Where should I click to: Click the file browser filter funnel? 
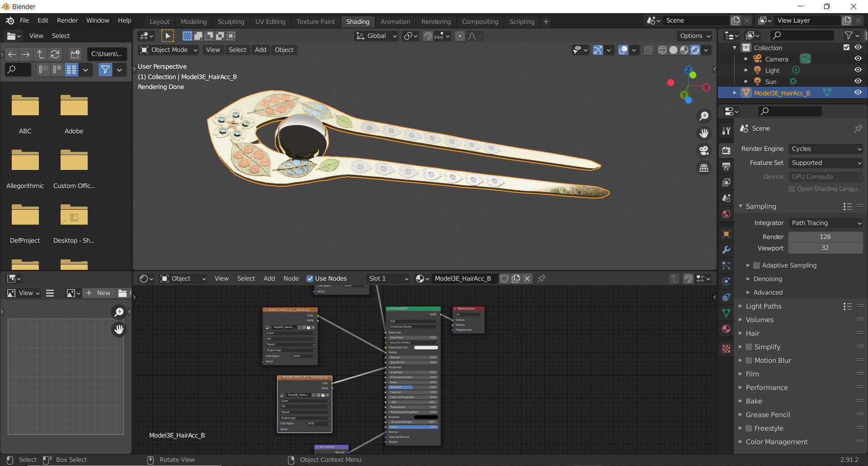coord(105,70)
